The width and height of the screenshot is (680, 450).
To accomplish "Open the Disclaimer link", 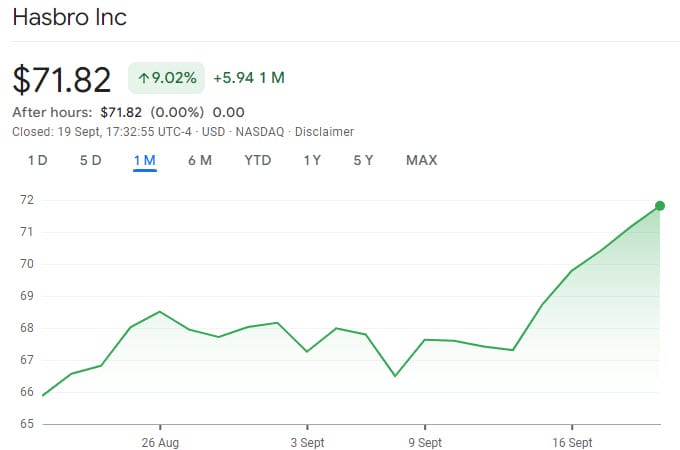I will (324, 132).
